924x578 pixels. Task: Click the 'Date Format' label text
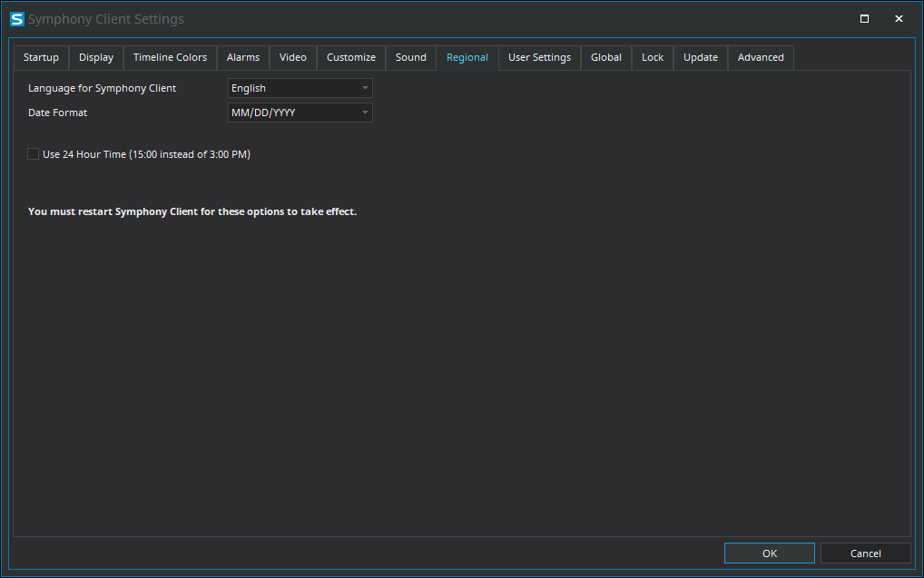click(x=58, y=113)
